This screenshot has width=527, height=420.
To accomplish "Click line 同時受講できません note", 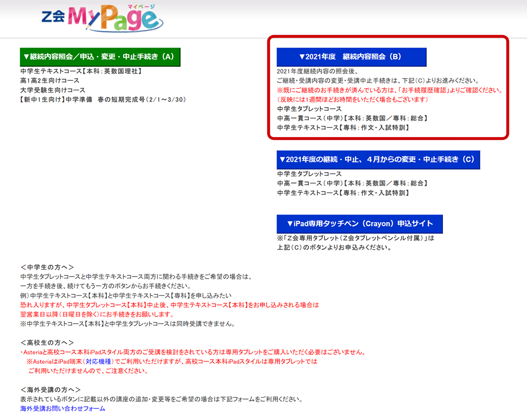I will pyautogui.click(x=128, y=324).
